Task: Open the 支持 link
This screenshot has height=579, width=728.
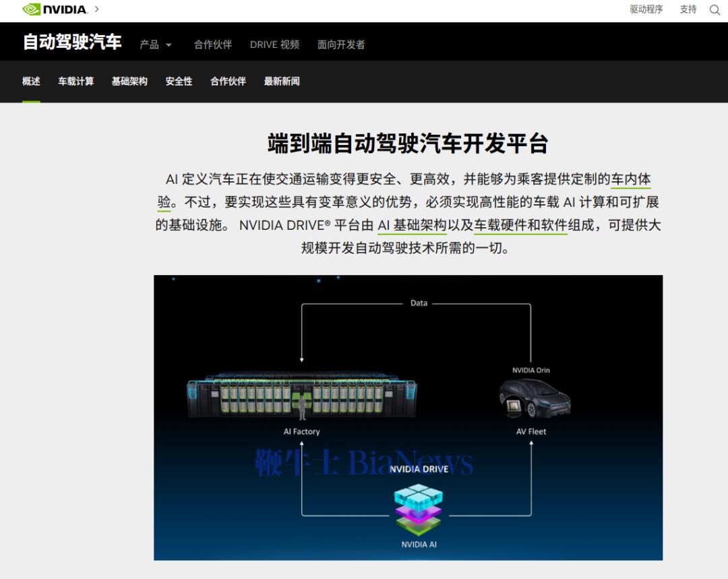Action: pos(688,9)
